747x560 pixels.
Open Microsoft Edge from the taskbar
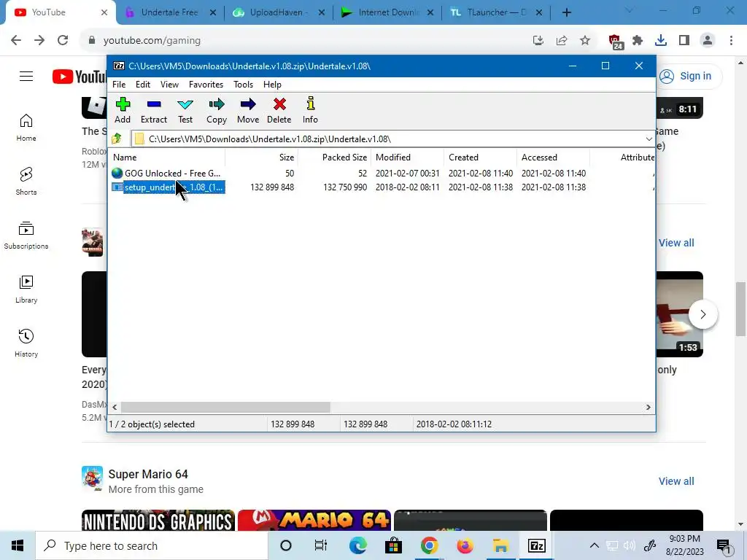357,545
